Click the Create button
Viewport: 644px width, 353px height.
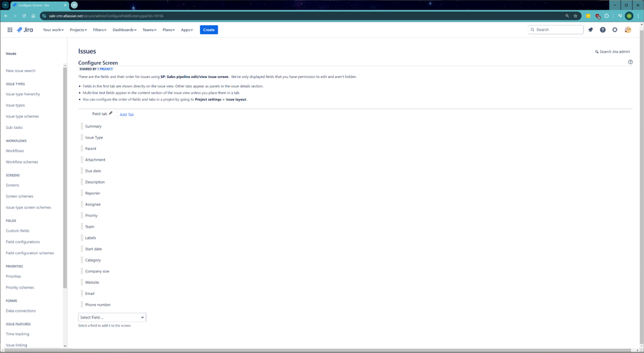[209, 30]
